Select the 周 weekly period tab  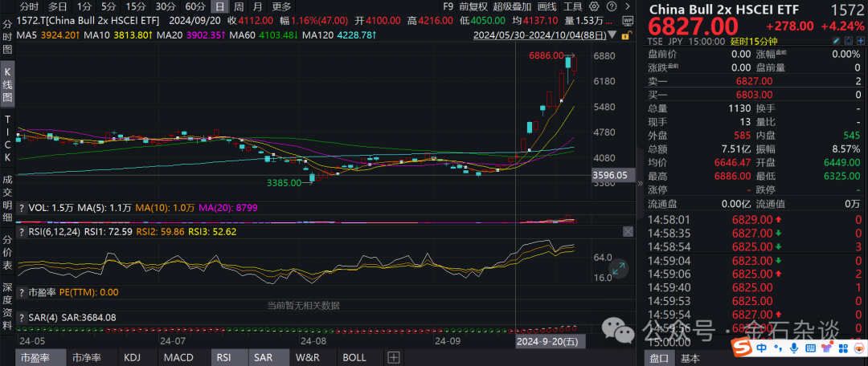pos(239,6)
